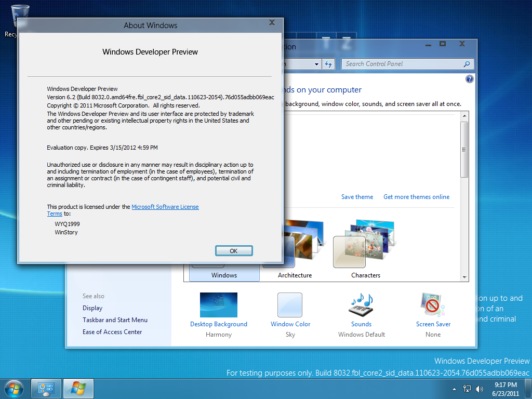Open Sounds settings icon
532x399 pixels.
pyautogui.click(x=362, y=304)
